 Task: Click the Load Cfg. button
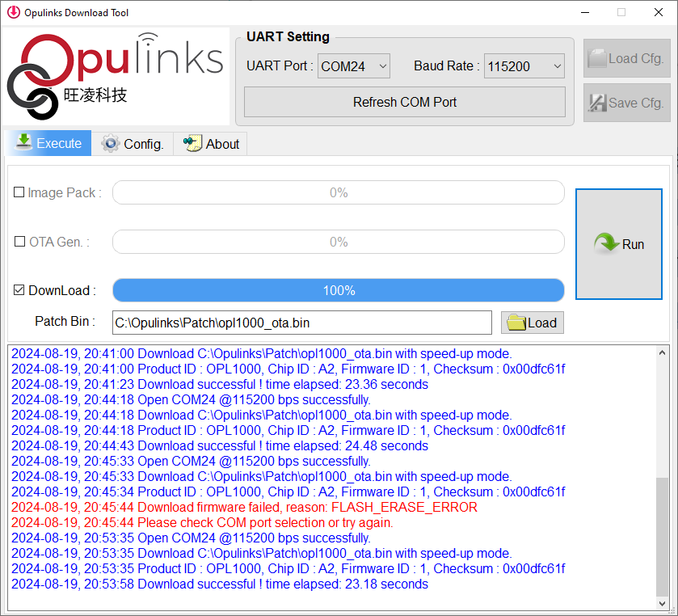pyautogui.click(x=626, y=58)
